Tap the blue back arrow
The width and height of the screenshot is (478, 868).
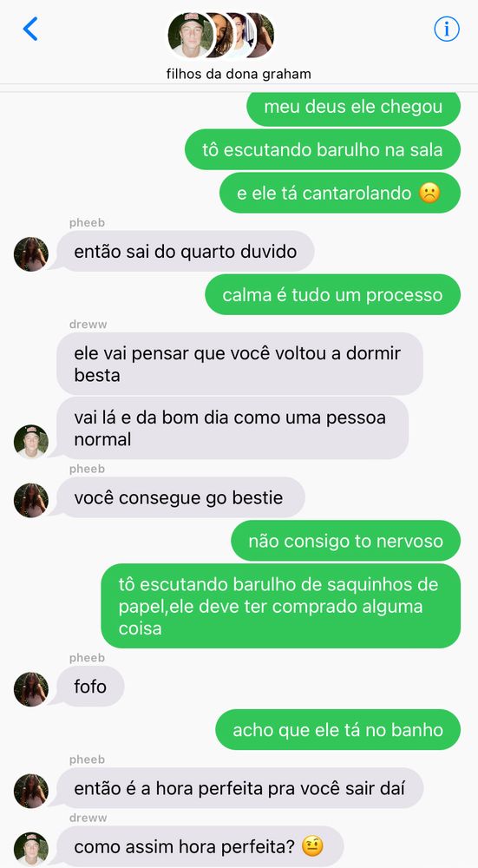point(30,29)
